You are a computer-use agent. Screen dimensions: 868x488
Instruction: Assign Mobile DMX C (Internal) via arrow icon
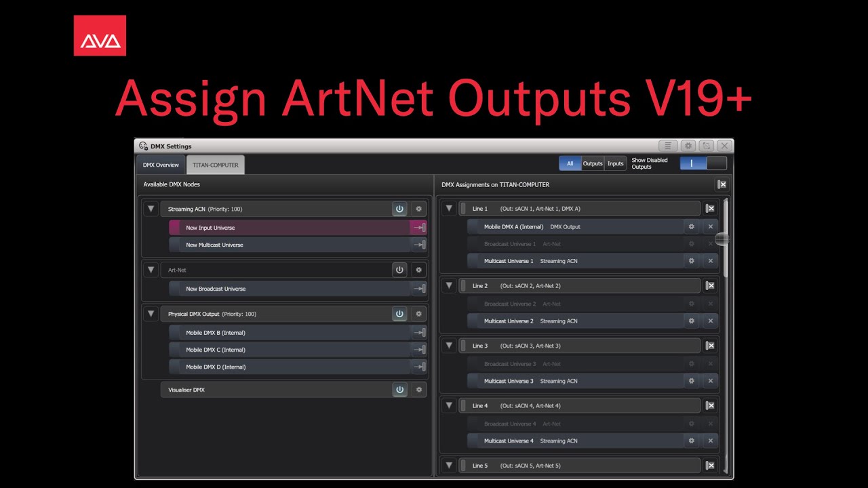click(x=419, y=350)
